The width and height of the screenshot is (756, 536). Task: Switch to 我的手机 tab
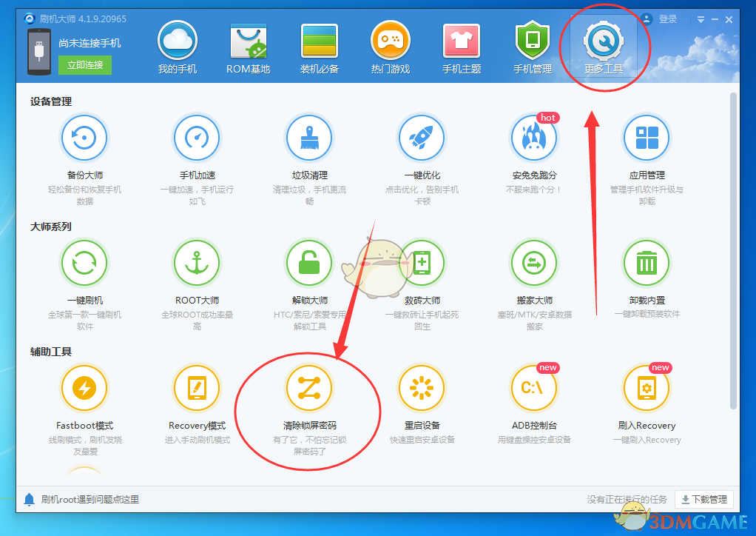tap(178, 47)
